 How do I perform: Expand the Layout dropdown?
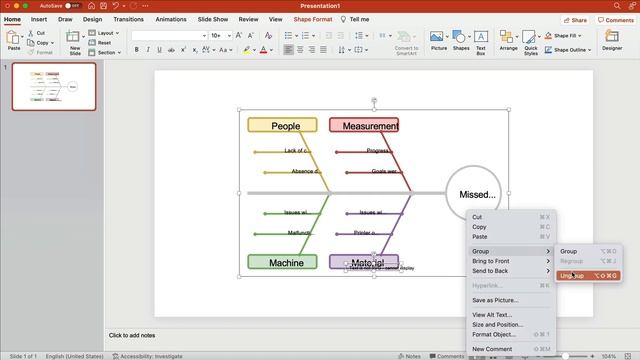pyautogui.click(x=117, y=33)
